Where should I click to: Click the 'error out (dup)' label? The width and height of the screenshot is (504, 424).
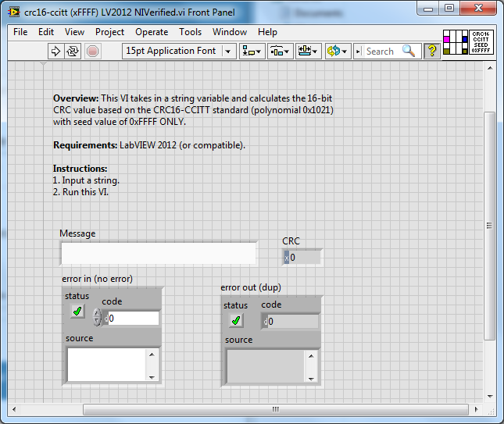point(251,287)
